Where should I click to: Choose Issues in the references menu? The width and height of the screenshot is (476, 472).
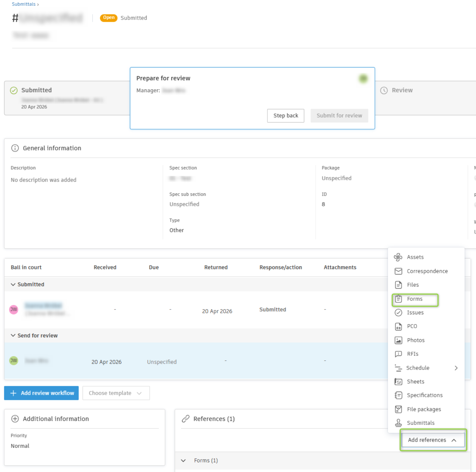(426, 312)
